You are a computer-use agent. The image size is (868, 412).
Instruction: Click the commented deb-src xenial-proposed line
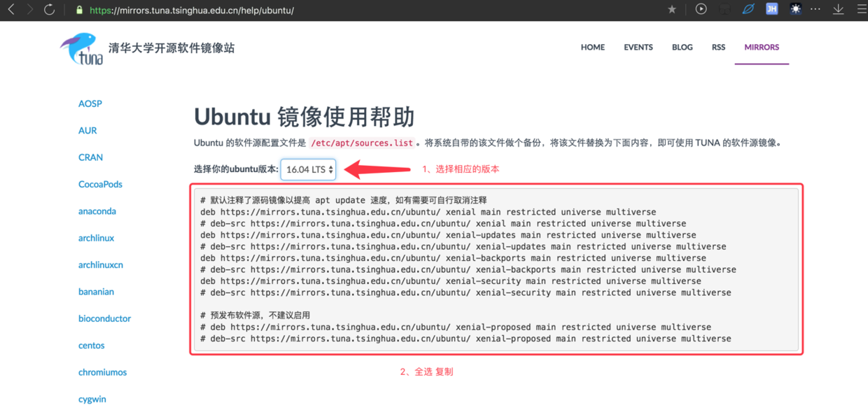tap(465, 339)
